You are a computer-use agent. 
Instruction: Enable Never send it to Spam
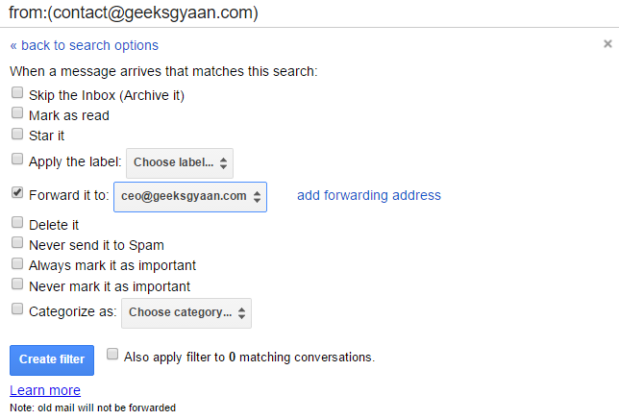[x=17, y=242]
